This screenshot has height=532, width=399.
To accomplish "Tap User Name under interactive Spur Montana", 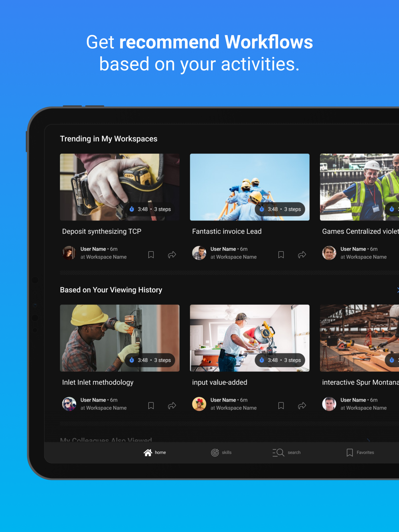I will (353, 400).
